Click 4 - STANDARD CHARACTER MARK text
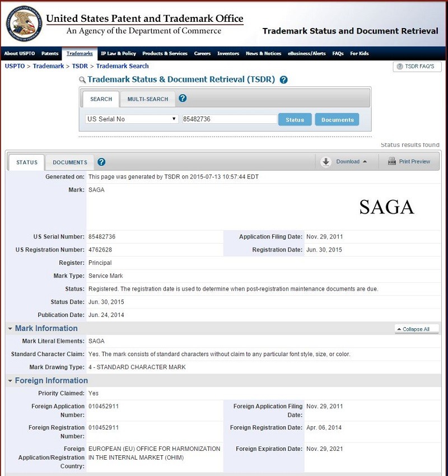 click(137, 367)
